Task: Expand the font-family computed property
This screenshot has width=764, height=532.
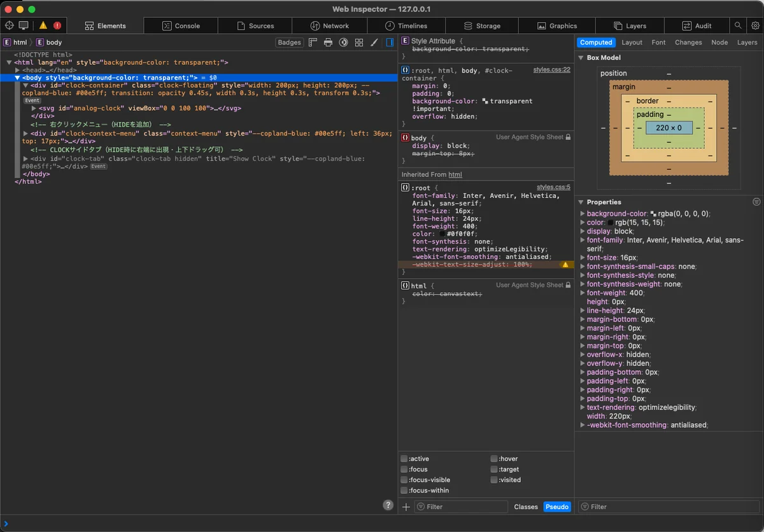Action: coord(582,241)
